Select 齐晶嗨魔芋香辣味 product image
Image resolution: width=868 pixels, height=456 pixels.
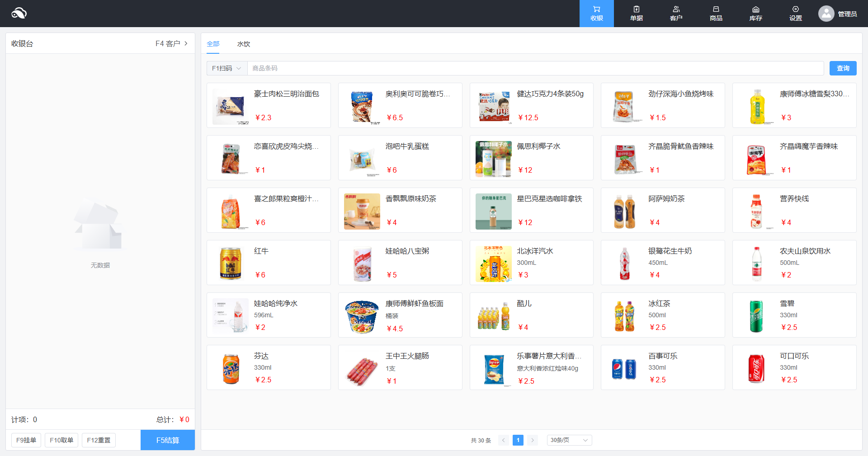[x=756, y=159]
